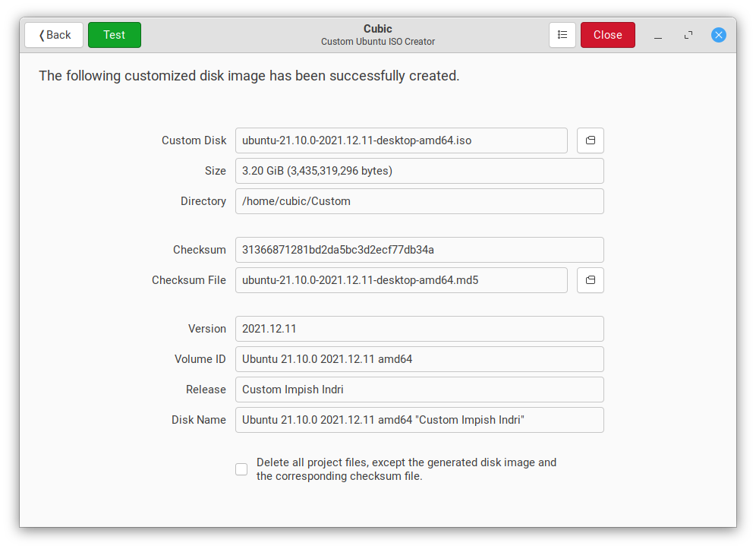Click the restore window icon
Image resolution: width=756 pixels, height=549 pixels.
(688, 35)
